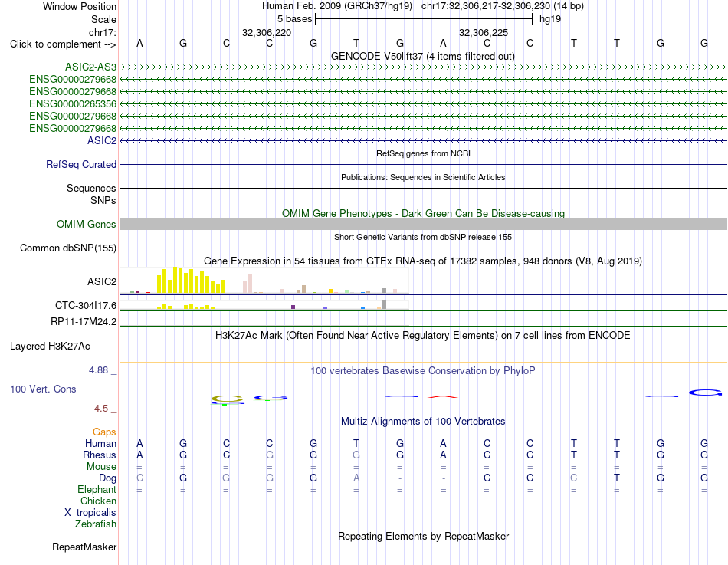Click the 'Click to complement -->' text
The width and height of the screenshot is (728, 565).
[x=63, y=44]
